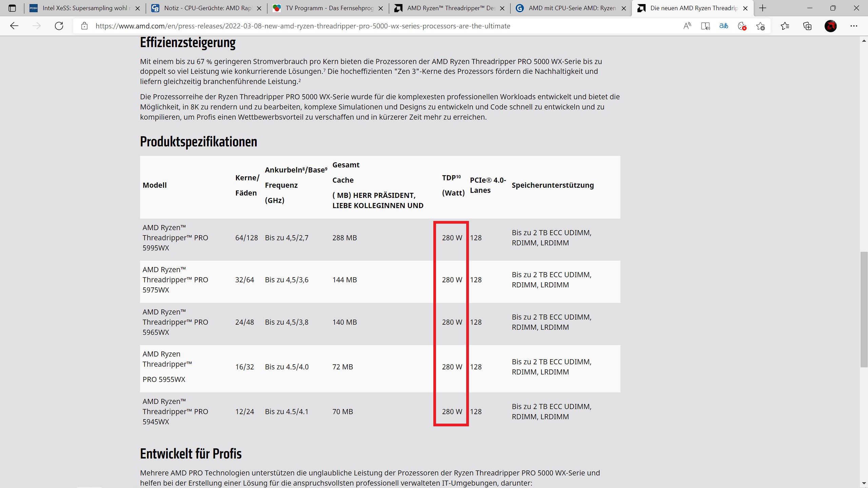Click the browser profile avatar
Screen dimensions: 868x488
click(x=830, y=26)
